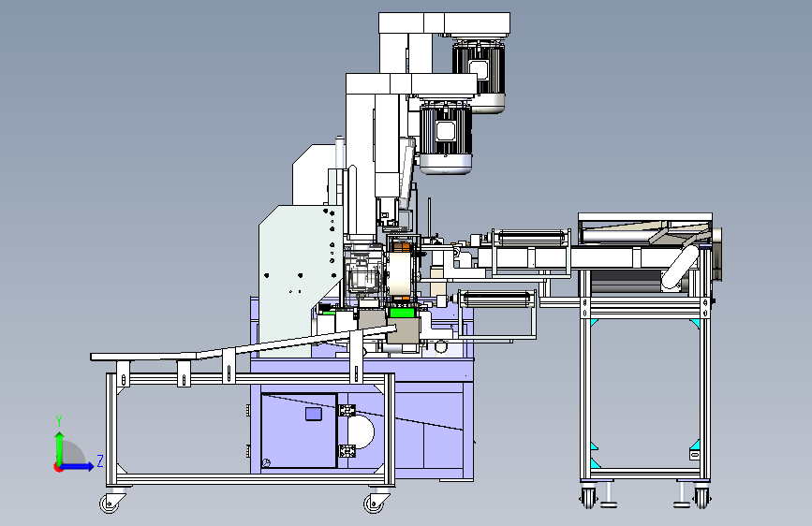812x526 pixels.
Task: Click the red origin ball of the triad
Action: pyautogui.click(x=58, y=467)
